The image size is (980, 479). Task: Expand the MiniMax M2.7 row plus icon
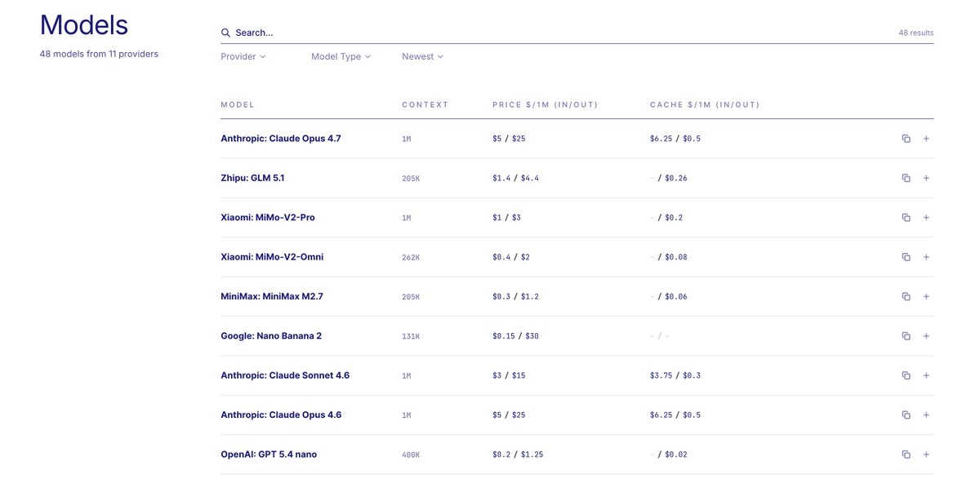[x=926, y=296]
